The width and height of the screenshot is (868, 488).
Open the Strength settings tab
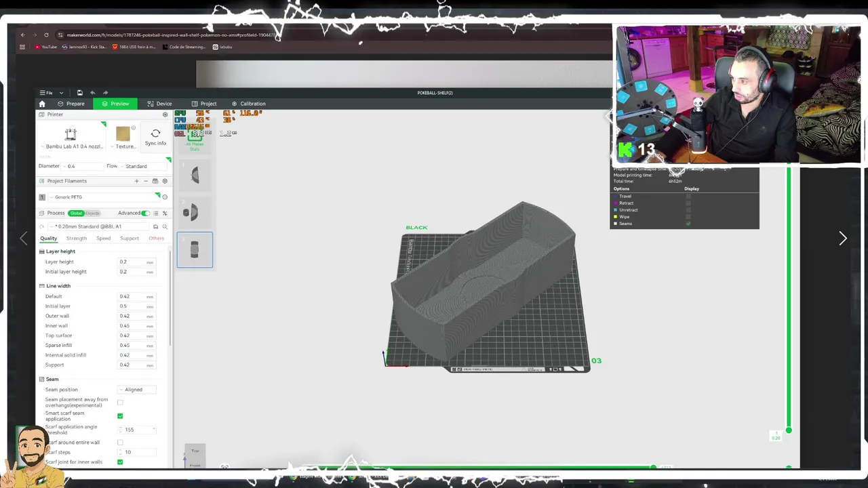pos(77,238)
